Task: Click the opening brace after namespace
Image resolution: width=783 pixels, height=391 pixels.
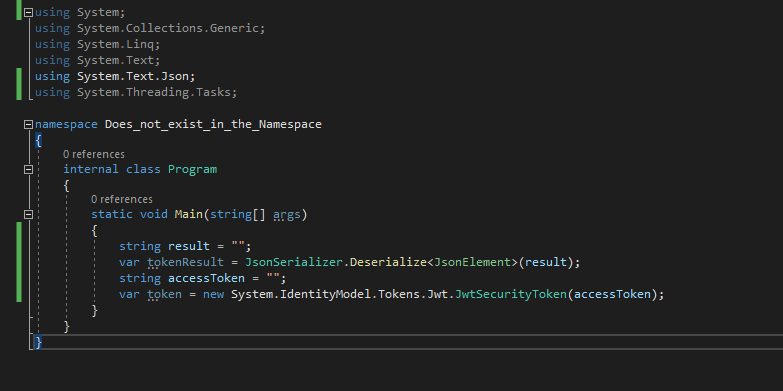Action: [38, 140]
